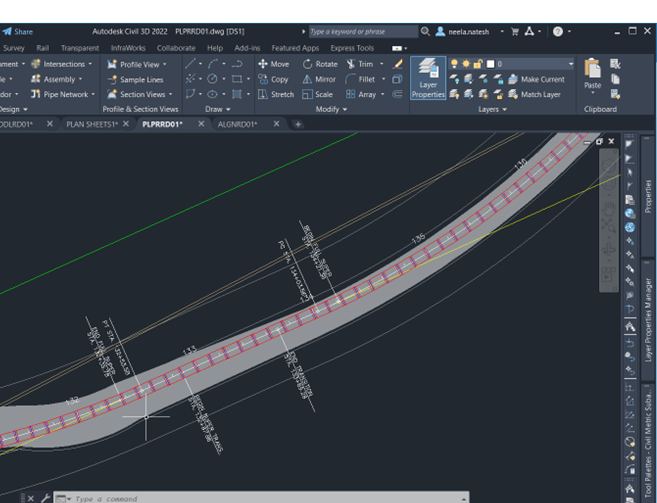Click the Match Layer button
657x503 pixels.
(534, 95)
